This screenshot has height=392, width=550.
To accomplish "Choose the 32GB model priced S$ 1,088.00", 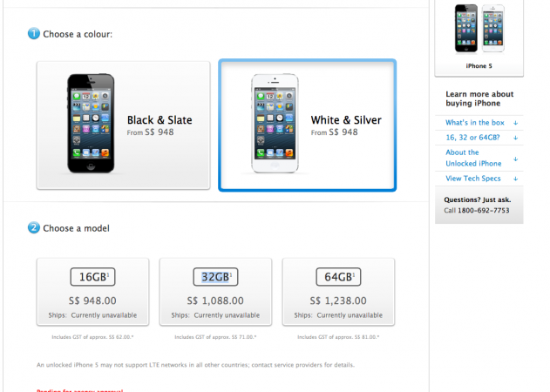I will tap(215, 292).
